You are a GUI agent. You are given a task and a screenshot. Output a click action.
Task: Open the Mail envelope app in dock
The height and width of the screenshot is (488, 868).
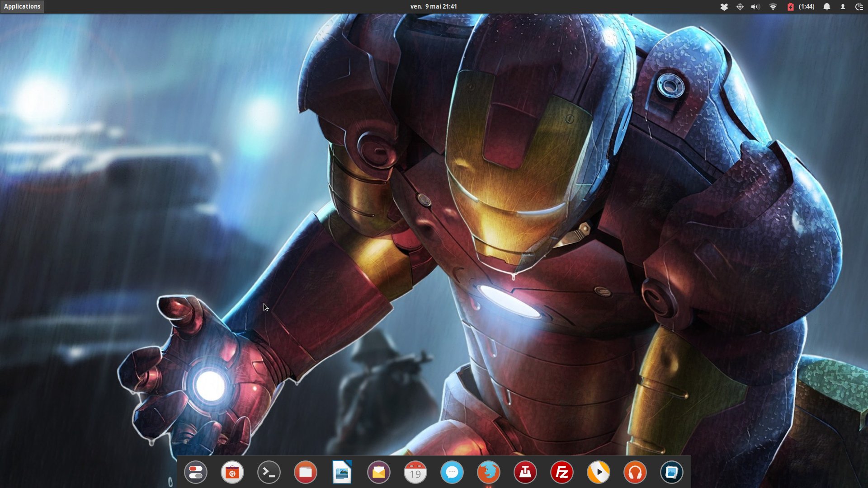pyautogui.click(x=379, y=473)
